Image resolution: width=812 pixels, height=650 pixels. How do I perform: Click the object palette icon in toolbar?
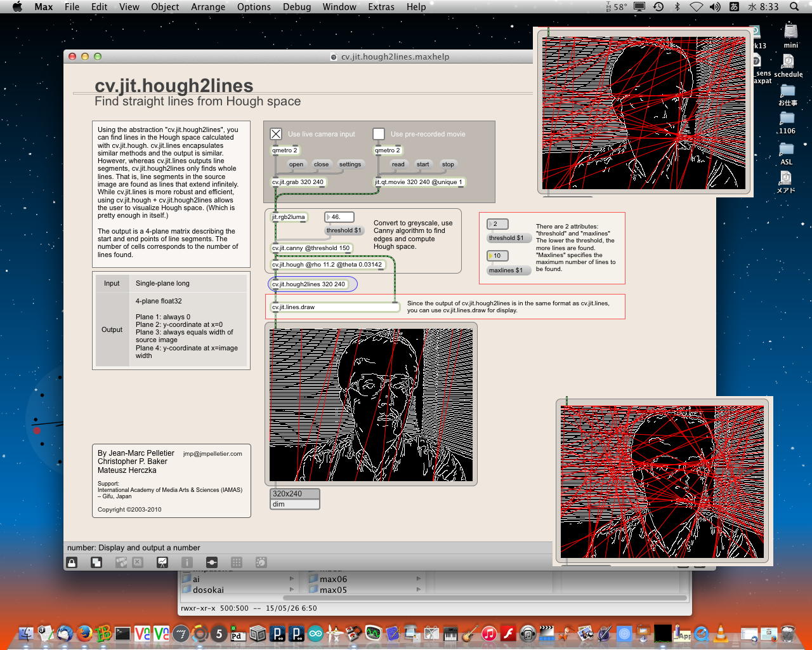click(121, 562)
